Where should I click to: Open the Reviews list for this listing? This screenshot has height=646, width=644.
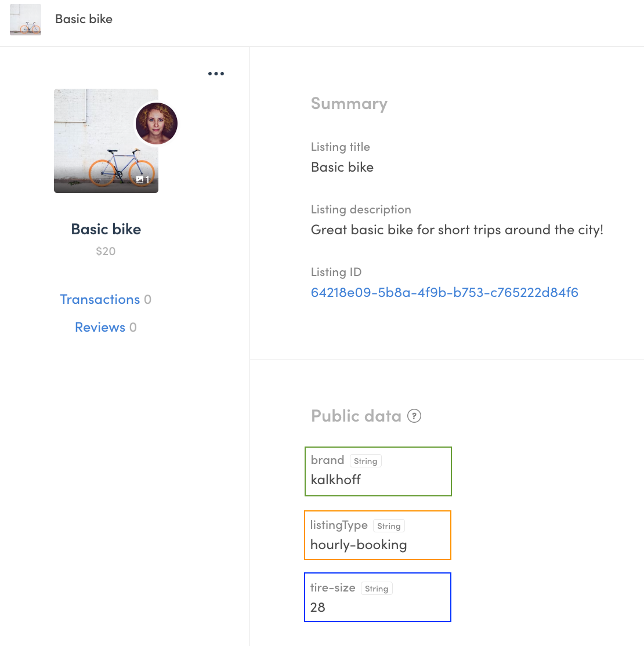pyautogui.click(x=100, y=326)
